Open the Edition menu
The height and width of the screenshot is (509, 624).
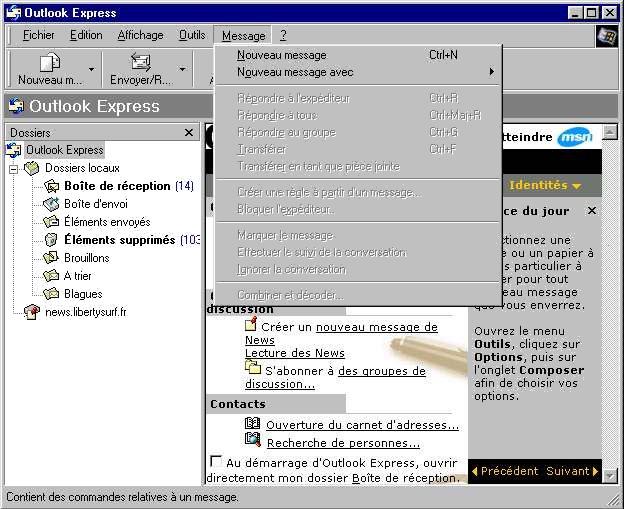86,35
